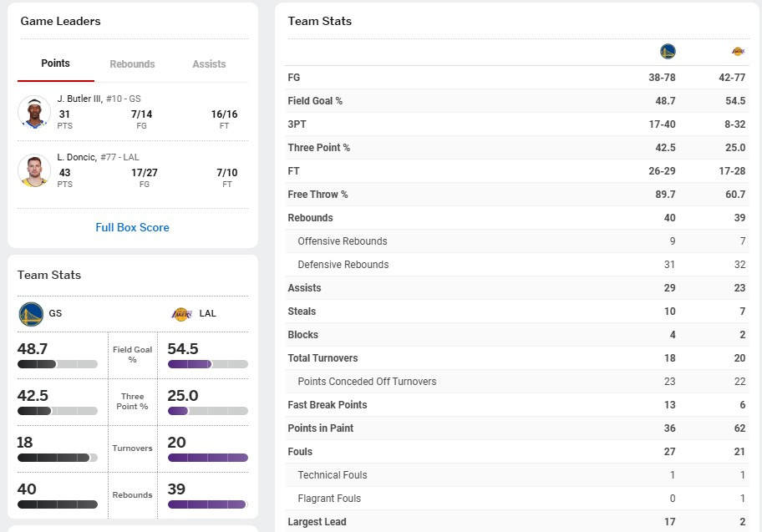The image size is (762, 532).
Task: Click the Golden State logo beside GS
Action: pos(31,314)
